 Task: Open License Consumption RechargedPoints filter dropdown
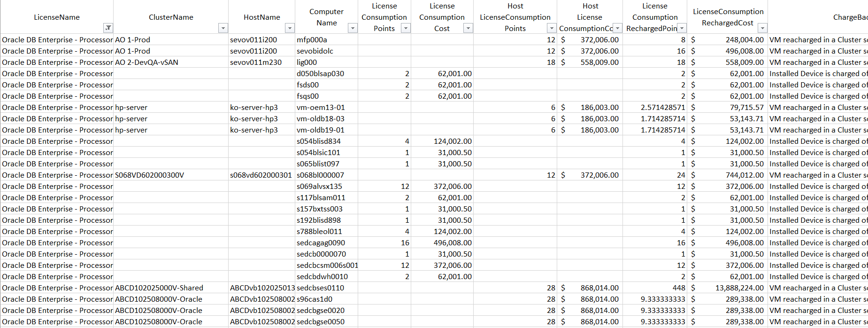[x=682, y=28]
